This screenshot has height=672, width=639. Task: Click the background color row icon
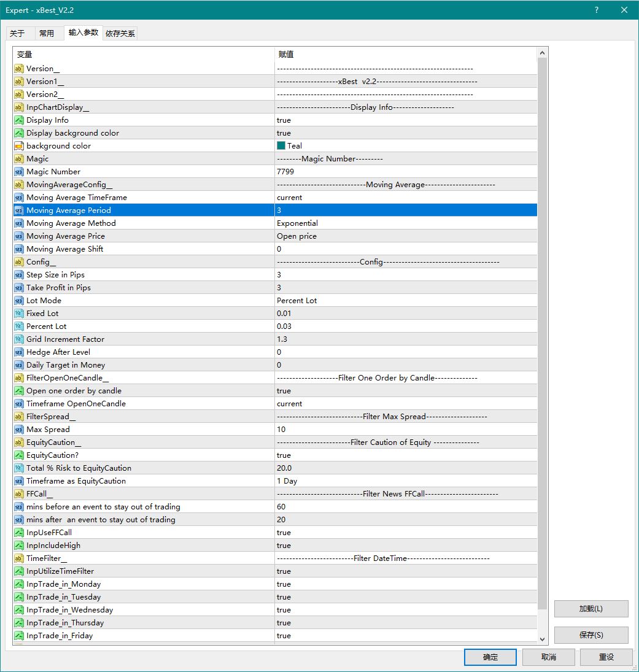tap(18, 146)
